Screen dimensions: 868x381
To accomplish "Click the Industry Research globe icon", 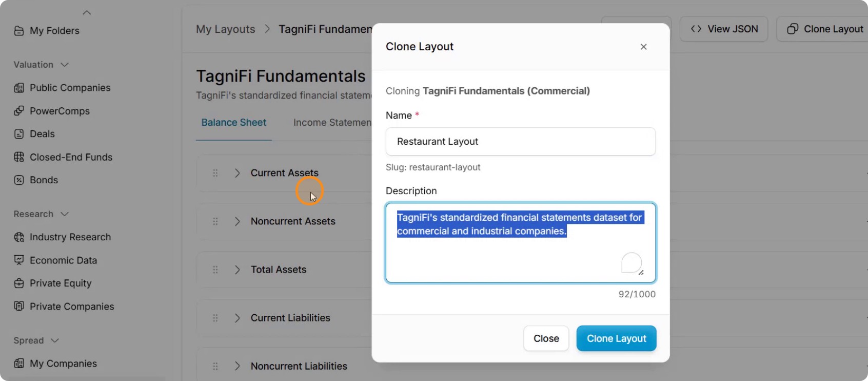I will pyautogui.click(x=19, y=237).
